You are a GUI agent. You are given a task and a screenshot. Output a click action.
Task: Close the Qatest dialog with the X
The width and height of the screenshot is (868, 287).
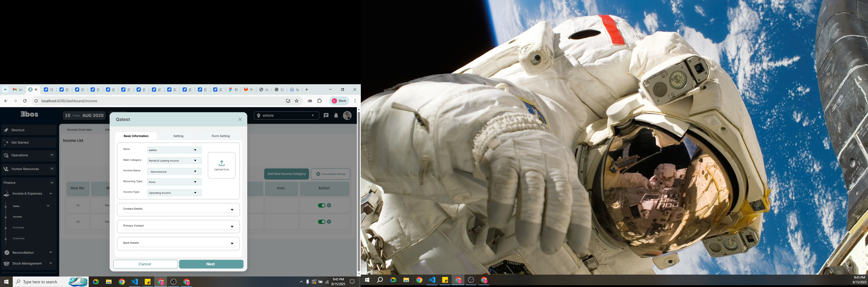click(x=240, y=119)
